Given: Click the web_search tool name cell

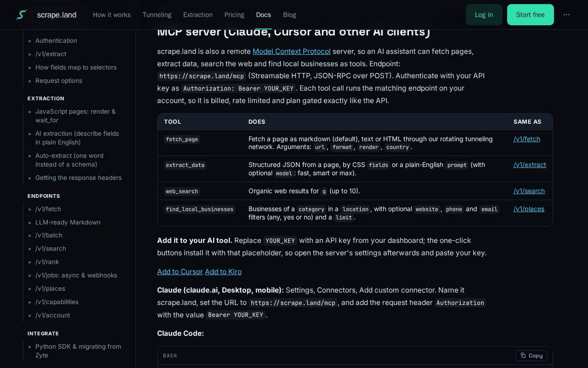Looking at the screenshot, I should coord(182,191).
